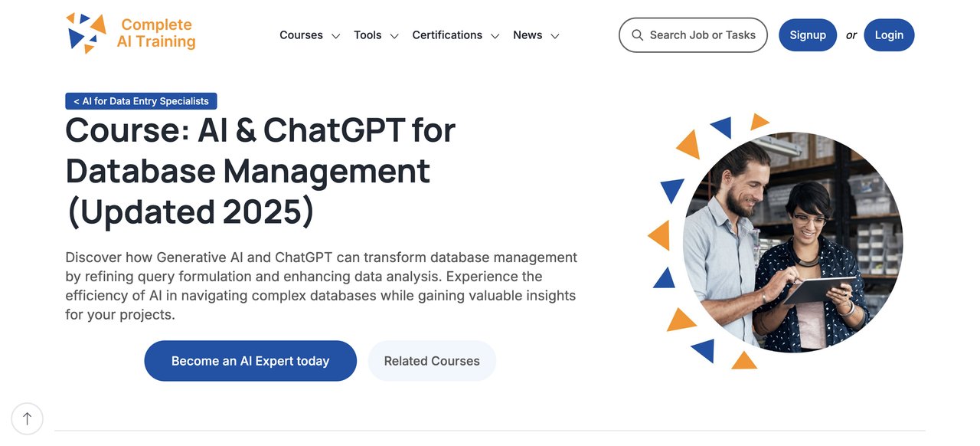The height and width of the screenshot is (446, 980).
Task: Click the scroll-to-top arrow button
Action: pos(28,418)
